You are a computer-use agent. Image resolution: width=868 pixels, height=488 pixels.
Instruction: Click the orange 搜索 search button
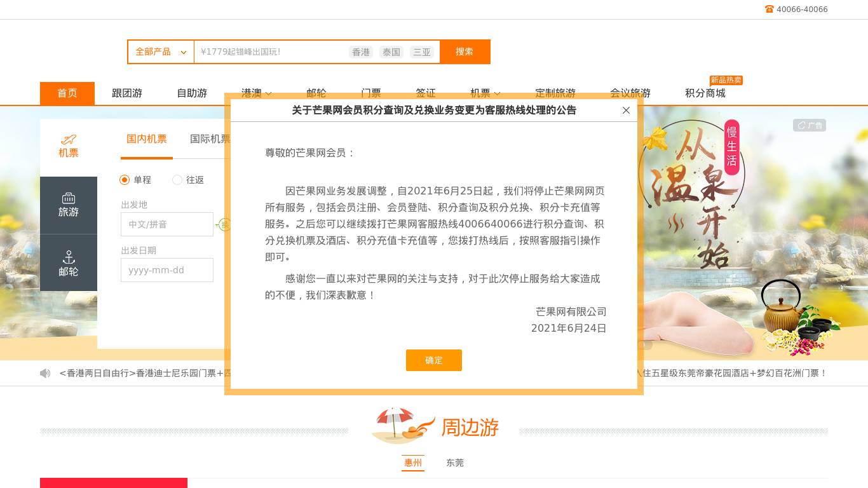[465, 51]
